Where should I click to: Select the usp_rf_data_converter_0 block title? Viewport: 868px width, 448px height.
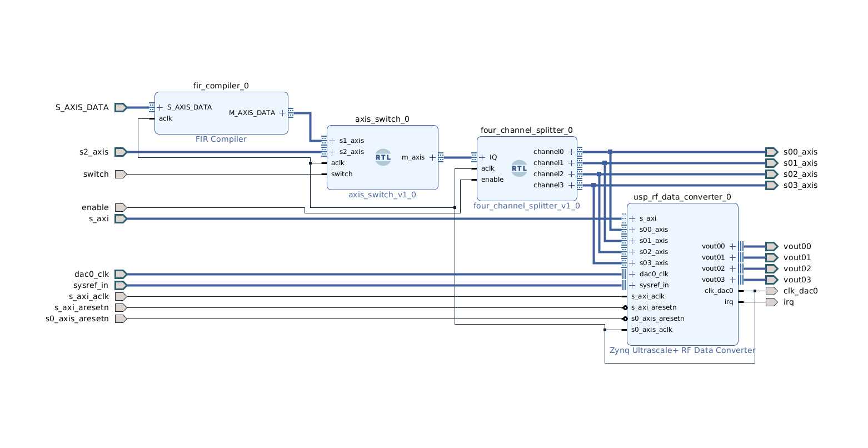tap(682, 197)
